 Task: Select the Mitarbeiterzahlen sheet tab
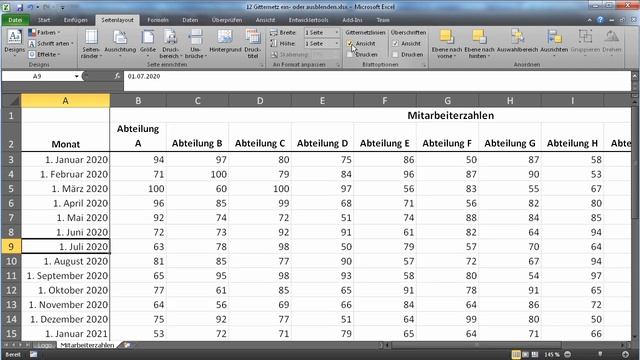pos(87,345)
